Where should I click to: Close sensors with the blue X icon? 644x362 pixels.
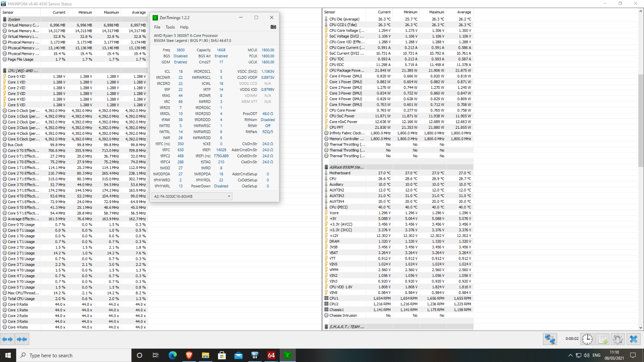tap(634, 339)
